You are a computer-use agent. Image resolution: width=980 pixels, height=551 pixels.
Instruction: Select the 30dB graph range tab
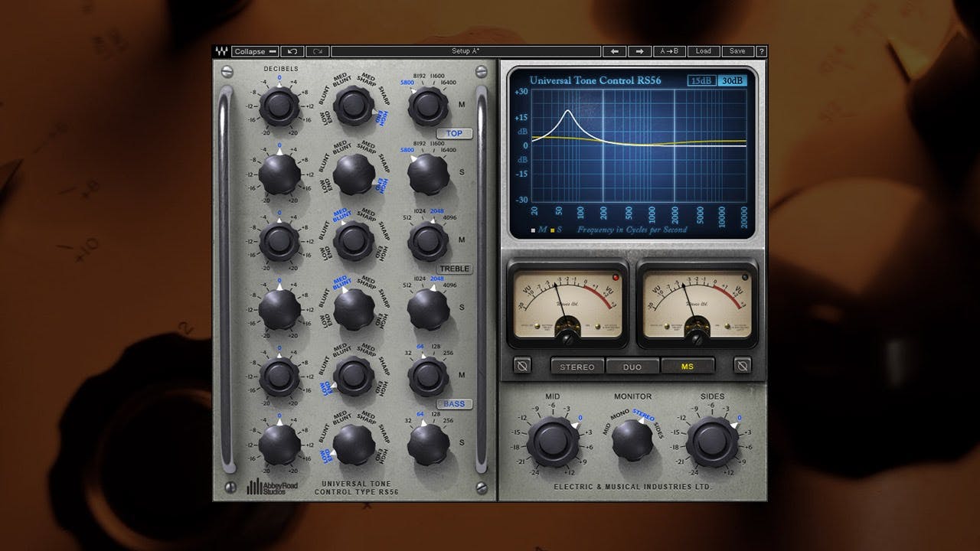tap(732, 80)
